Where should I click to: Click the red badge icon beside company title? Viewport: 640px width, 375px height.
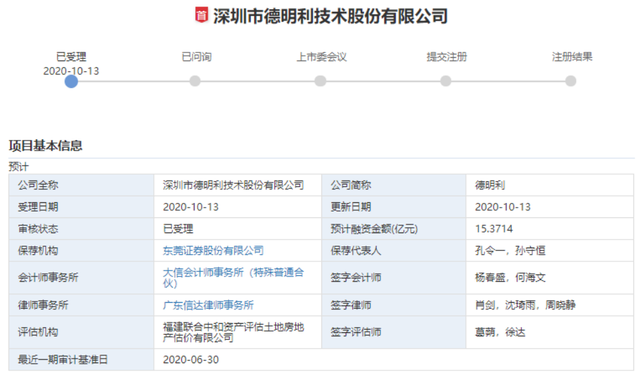[x=201, y=16]
